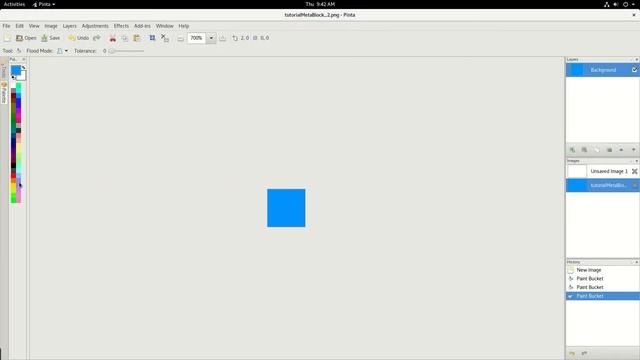Click the white secondary color swatch
This screenshot has width=640, height=360.
point(22,76)
